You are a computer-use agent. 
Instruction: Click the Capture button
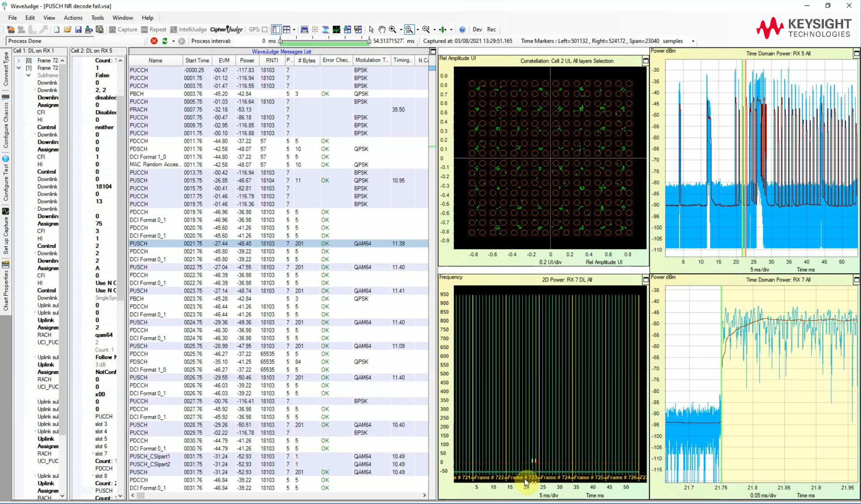point(123,30)
